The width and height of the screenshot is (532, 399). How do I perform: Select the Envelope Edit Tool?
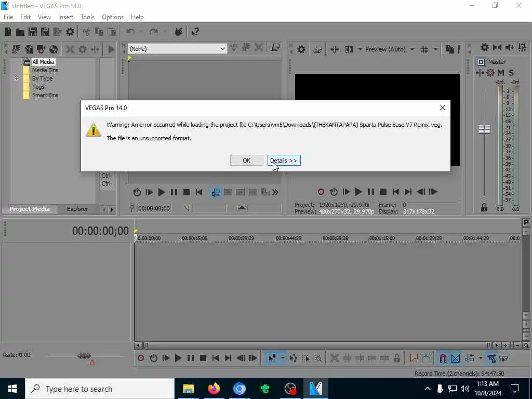click(x=294, y=358)
